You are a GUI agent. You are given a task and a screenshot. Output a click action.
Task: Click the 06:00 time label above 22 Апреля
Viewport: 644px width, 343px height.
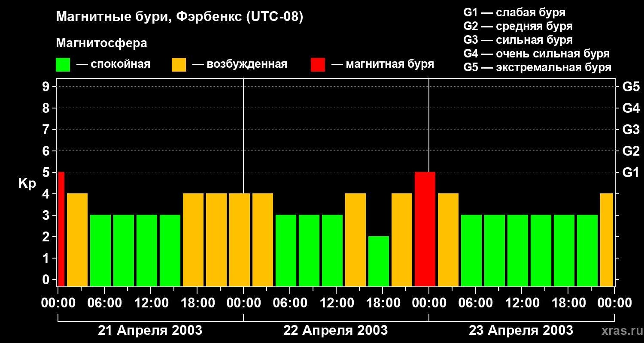(290, 303)
